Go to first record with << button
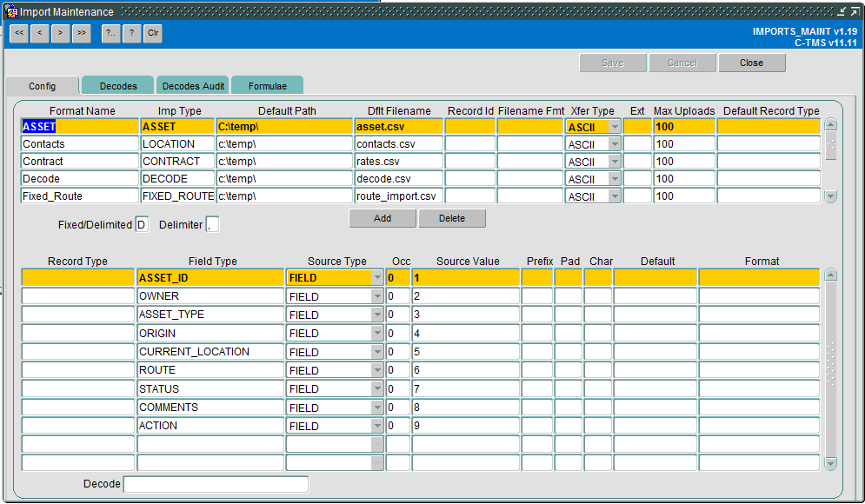865x504 pixels. 19,33
